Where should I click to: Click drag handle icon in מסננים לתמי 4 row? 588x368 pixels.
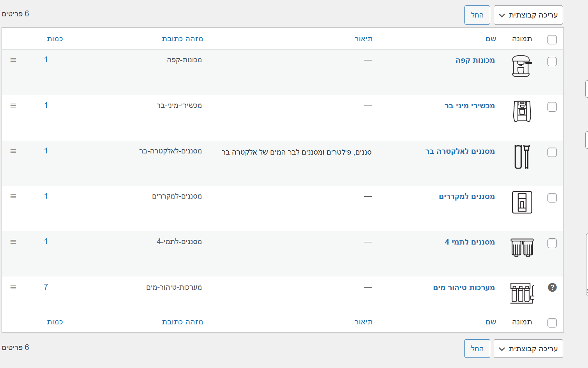click(13, 242)
